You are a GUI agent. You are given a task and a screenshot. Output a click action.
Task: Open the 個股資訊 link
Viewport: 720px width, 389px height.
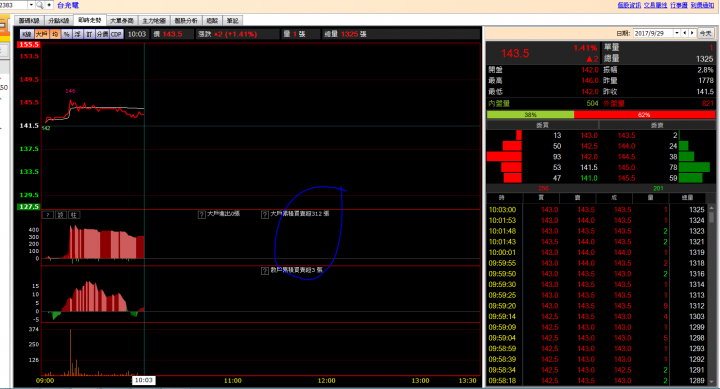pyautogui.click(x=629, y=5)
